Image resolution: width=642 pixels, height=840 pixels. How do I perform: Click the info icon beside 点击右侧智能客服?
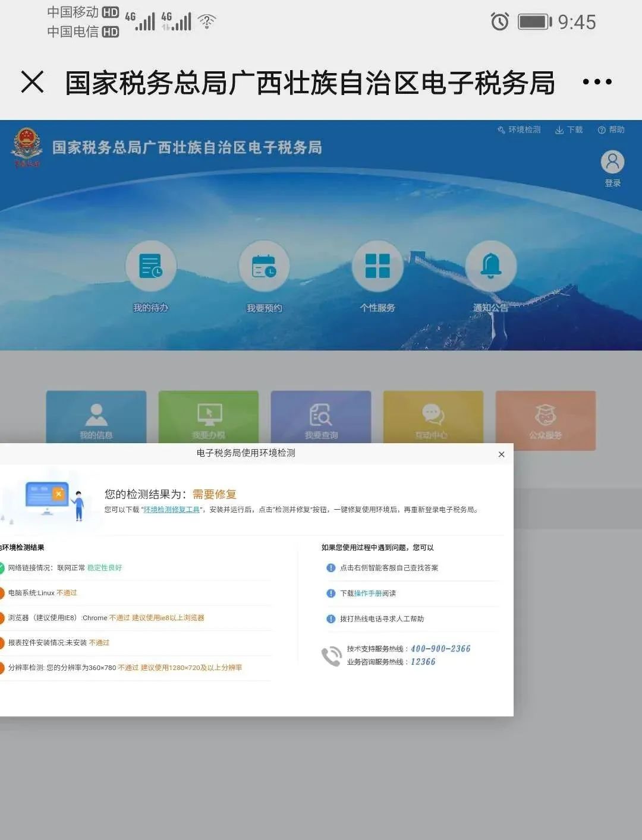click(331, 568)
